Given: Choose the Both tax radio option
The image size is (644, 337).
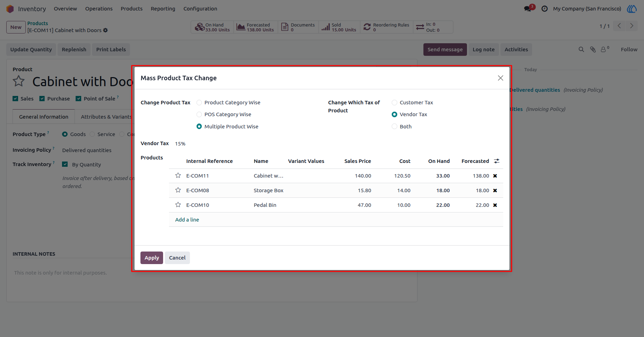Looking at the screenshot, I should point(394,127).
